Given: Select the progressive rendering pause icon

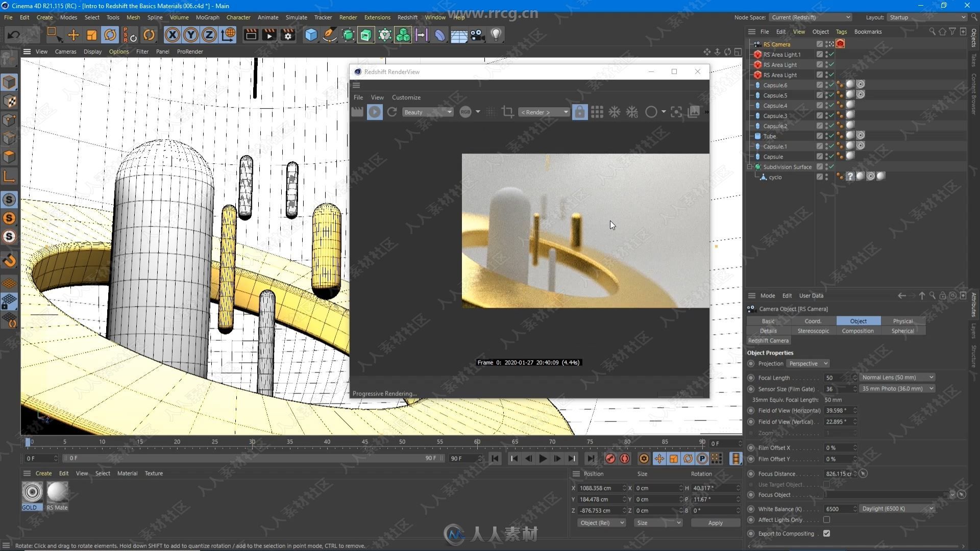Looking at the screenshot, I should tap(375, 112).
